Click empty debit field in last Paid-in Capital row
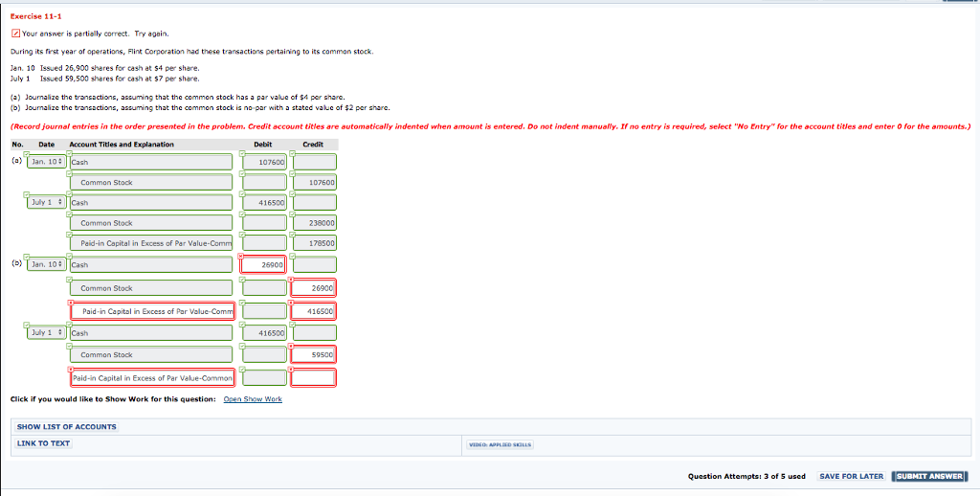 point(265,378)
